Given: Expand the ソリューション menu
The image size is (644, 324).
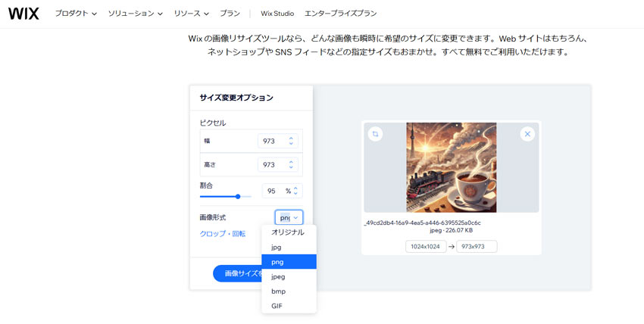Looking at the screenshot, I should (135, 14).
